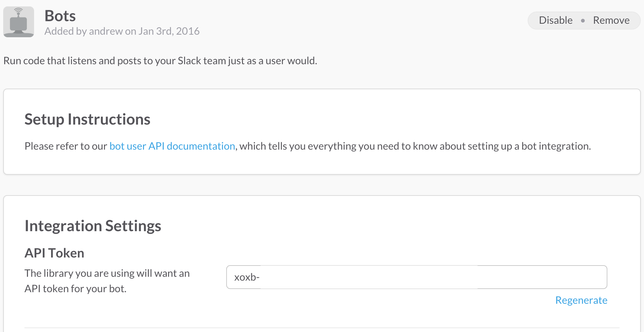Image resolution: width=644 pixels, height=332 pixels.
Task: Remove the Bots integration
Action: (x=611, y=20)
